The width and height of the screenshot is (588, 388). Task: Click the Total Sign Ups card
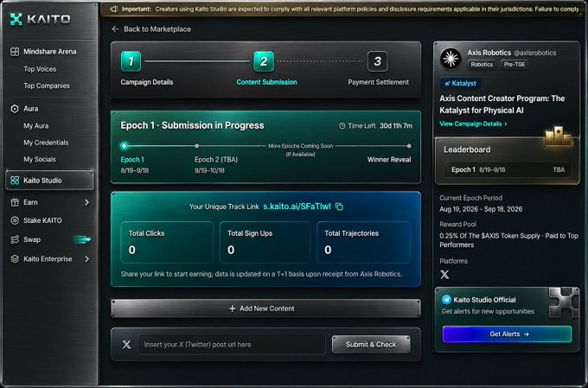pyautogui.click(x=265, y=242)
